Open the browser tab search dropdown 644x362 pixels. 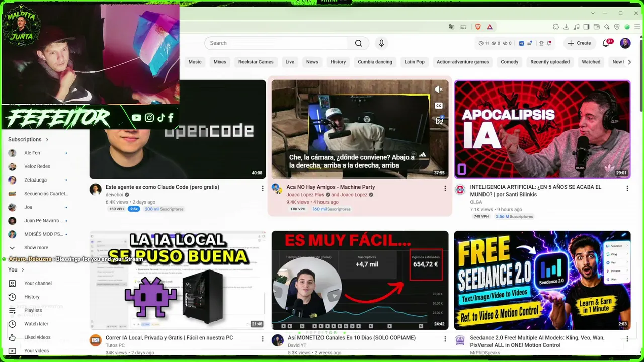pyautogui.click(x=593, y=13)
